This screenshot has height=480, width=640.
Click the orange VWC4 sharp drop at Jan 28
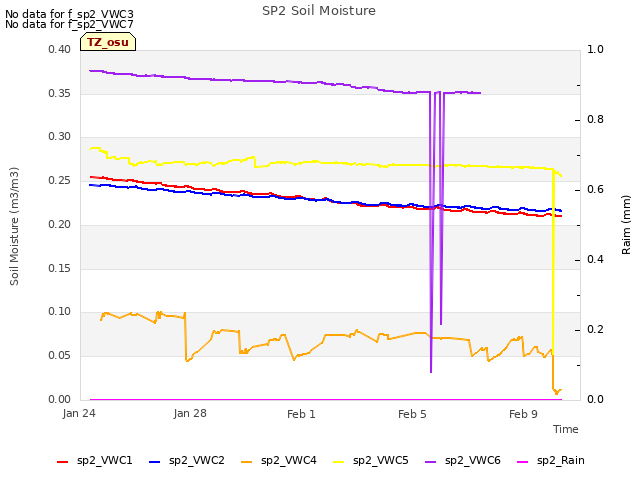click(185, 337)
